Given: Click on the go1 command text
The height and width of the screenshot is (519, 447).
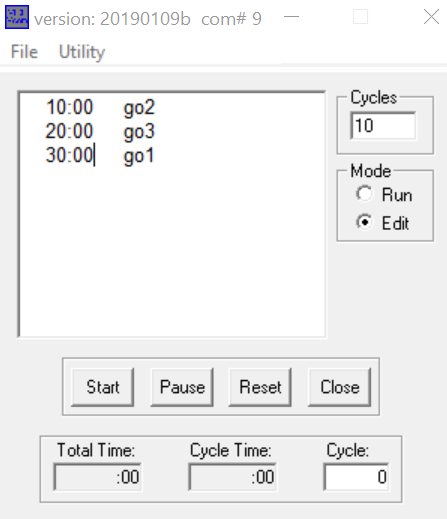Looking at the screenshot, I should (139, 156).
